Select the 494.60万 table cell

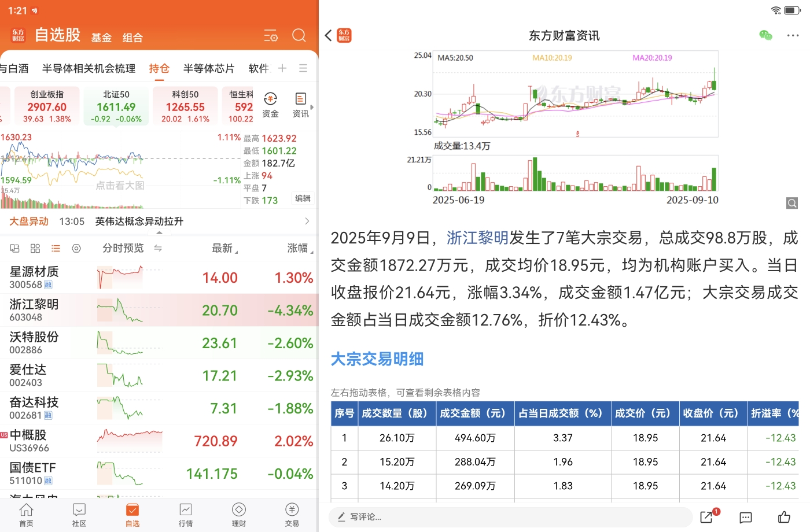pos(475,438)
